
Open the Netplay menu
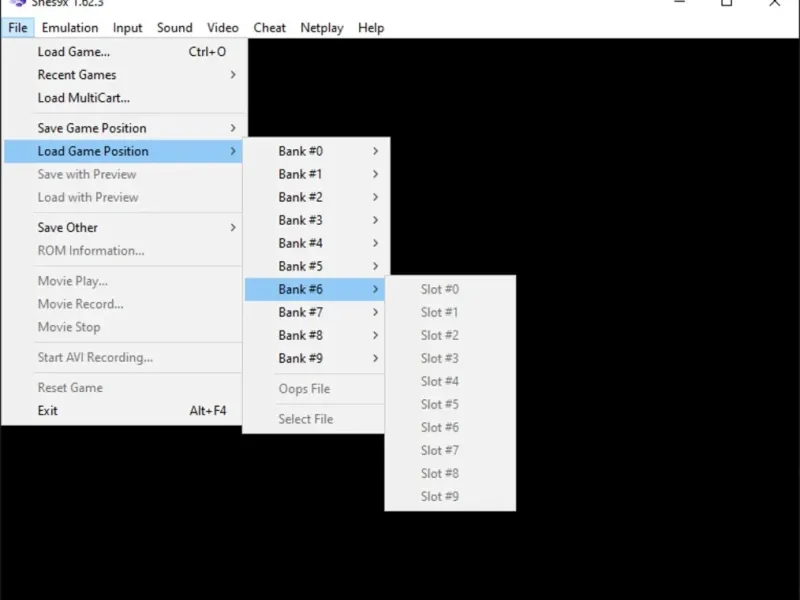[322, 28]
